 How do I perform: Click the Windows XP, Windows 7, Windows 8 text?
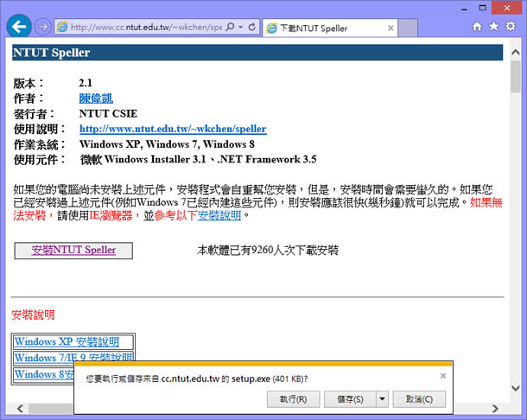point(167,144)
